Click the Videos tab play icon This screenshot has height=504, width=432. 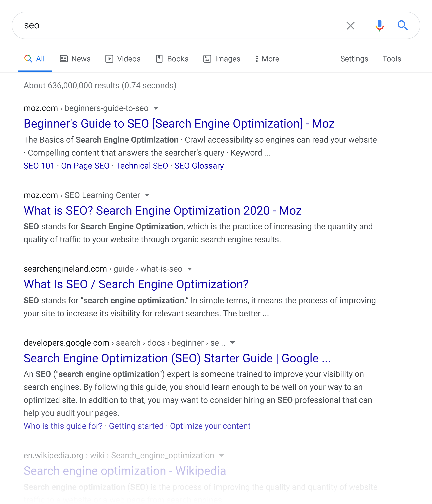[x=109, y=59]
